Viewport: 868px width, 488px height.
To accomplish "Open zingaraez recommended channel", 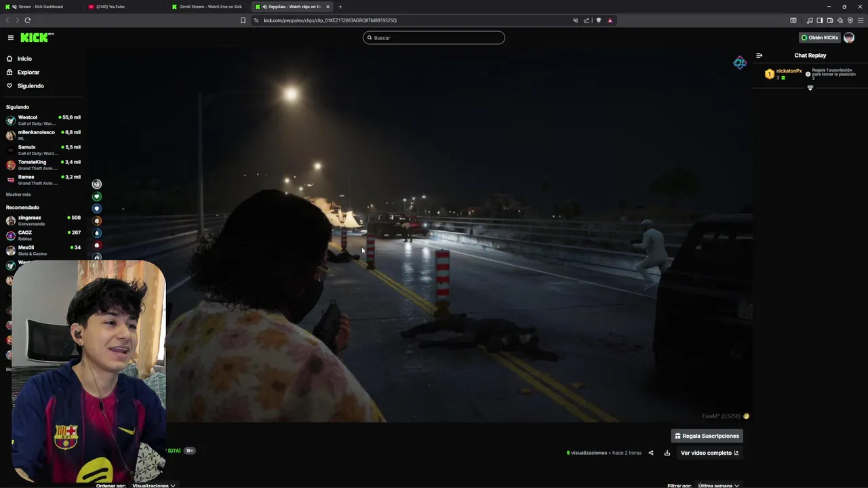I will (x=43, y=220).
